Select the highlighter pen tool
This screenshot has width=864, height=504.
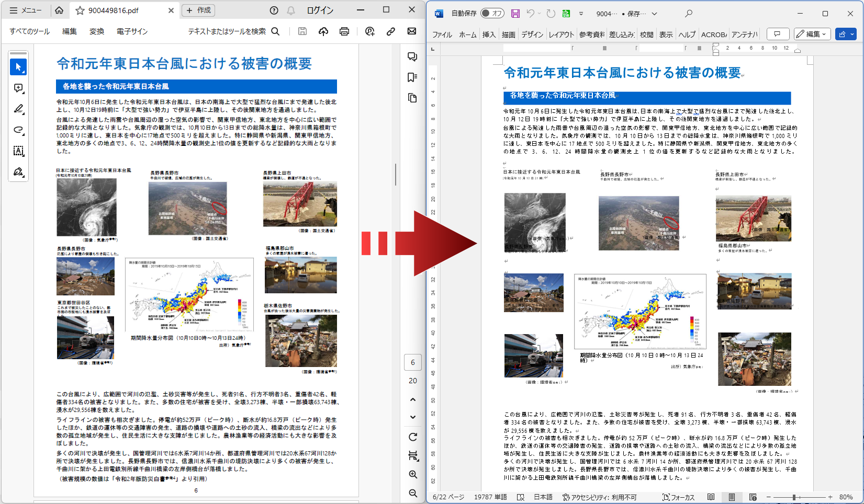(18, 109)
